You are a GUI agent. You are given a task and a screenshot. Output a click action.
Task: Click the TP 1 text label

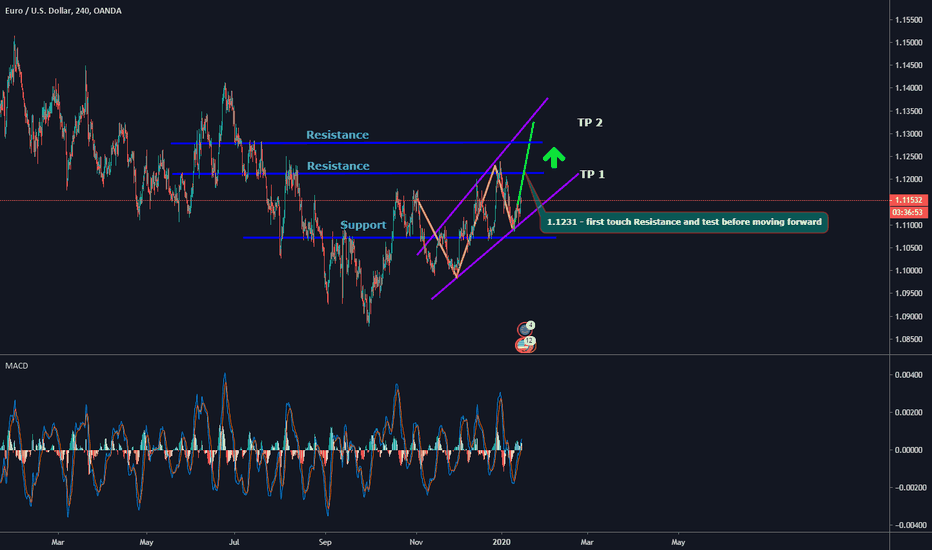[x=591, y=174]
